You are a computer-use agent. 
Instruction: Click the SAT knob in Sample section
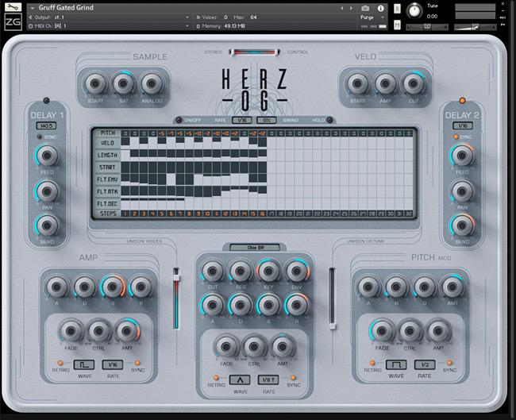pos(123,84)
